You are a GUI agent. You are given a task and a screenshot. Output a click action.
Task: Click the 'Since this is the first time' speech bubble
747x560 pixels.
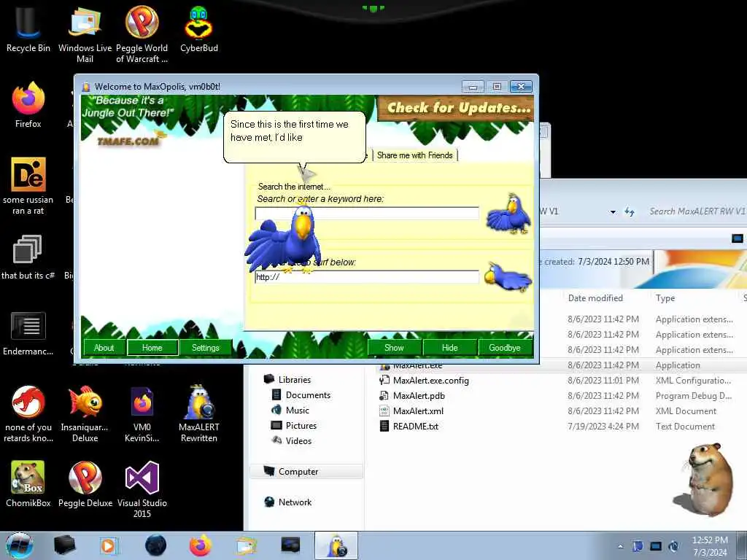tap(295, 137)
